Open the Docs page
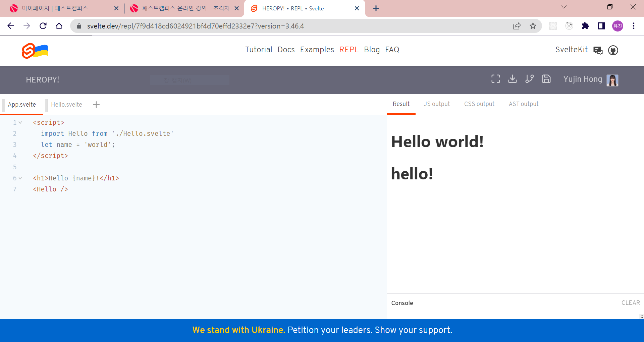Image resolution: width=644 pixels, height=342 pixels. point(286,50)
